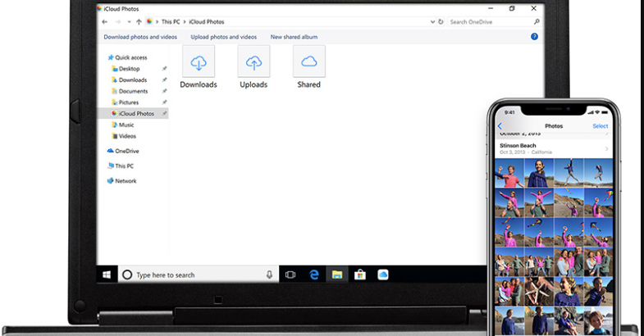This screenshot has width=644, height=336.
Task: Open the Uploads cloud folder icon
Action: point(253,61)
